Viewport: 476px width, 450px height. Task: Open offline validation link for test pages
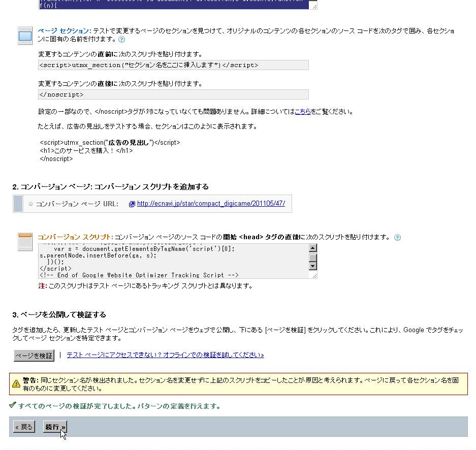[165, 355]
